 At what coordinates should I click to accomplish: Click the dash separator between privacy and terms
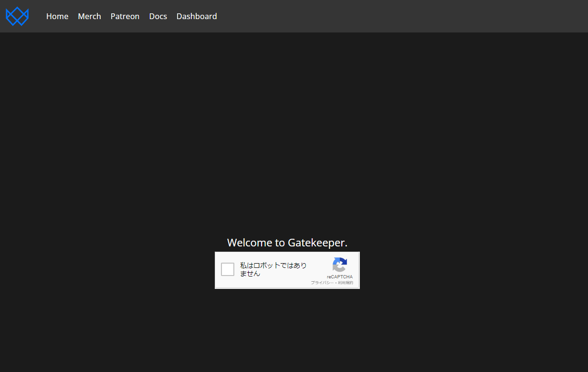pos(336,283)
